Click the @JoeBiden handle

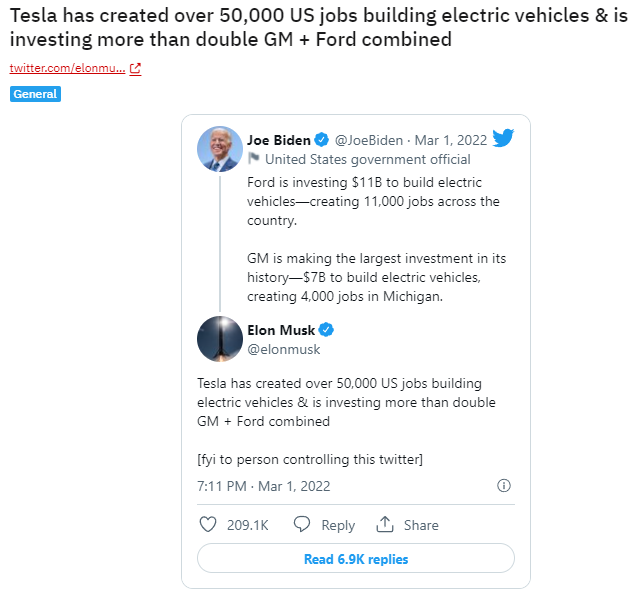tap(369, 140)
